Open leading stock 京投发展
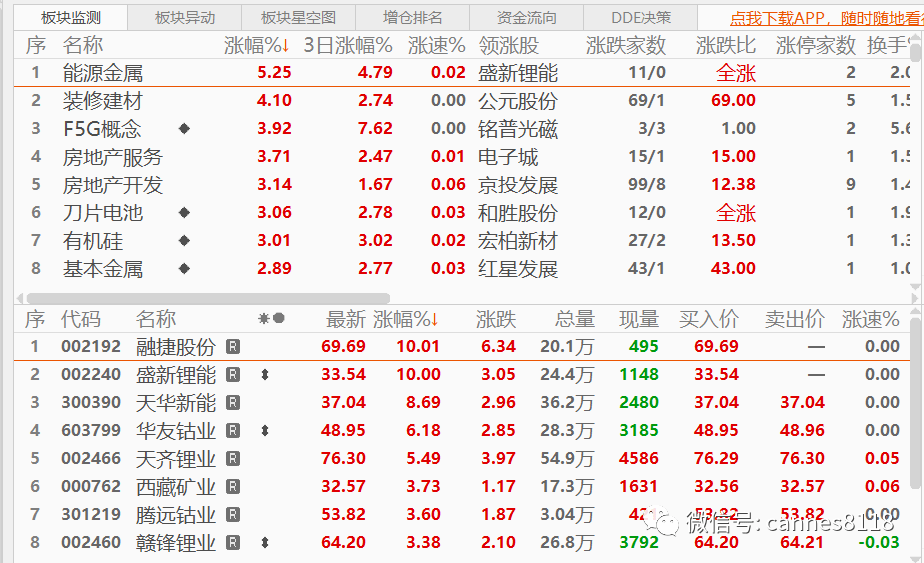This screenshot has width=924, height=563. point(518,185)
